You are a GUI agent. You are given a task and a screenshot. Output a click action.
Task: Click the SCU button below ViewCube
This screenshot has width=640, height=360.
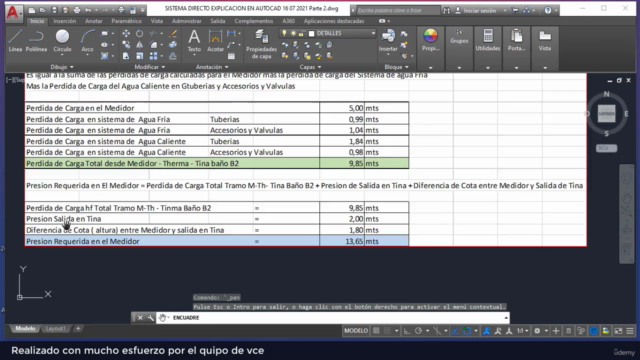click(606, 148)
